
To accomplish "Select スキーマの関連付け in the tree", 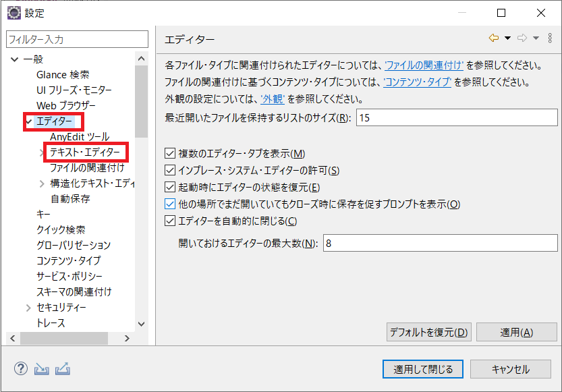I will coord(74,292).
